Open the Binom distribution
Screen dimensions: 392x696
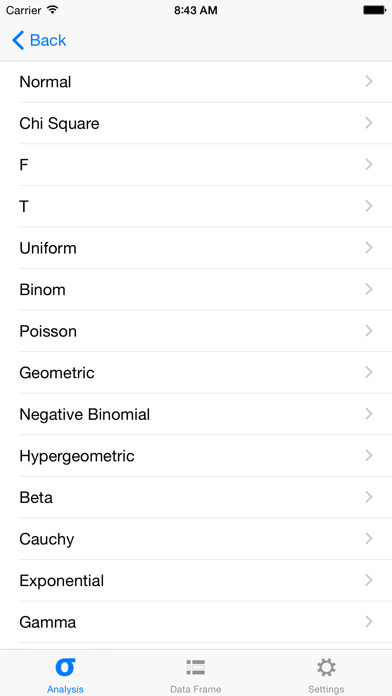coord(196,289)
